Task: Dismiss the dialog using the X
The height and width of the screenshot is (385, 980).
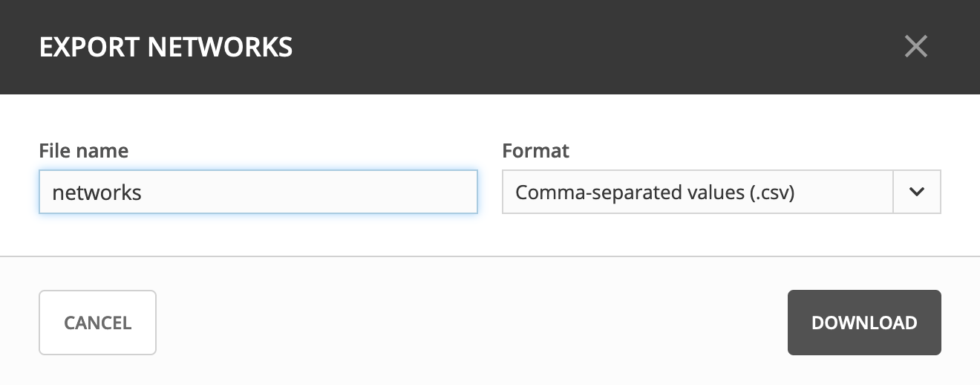Action: 915,47
